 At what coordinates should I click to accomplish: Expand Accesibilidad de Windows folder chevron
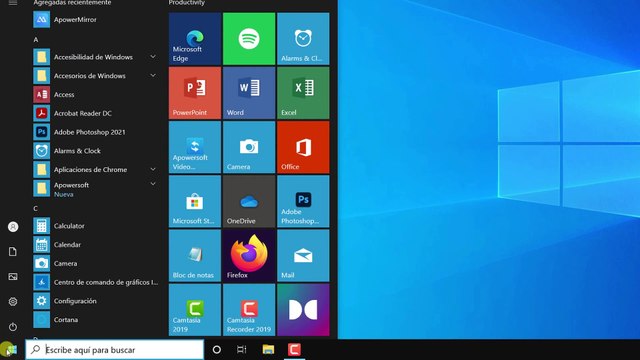coord(153,57)
